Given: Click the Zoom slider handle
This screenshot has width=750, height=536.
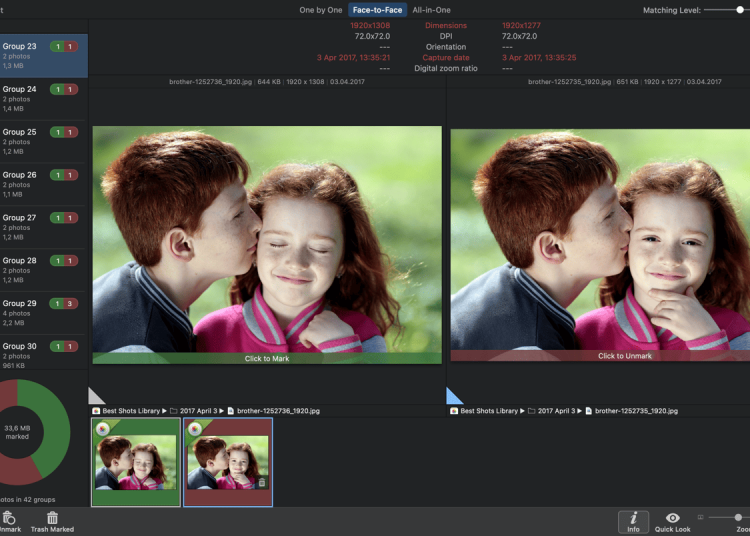Looking at the screenshot, I should 740,517.
